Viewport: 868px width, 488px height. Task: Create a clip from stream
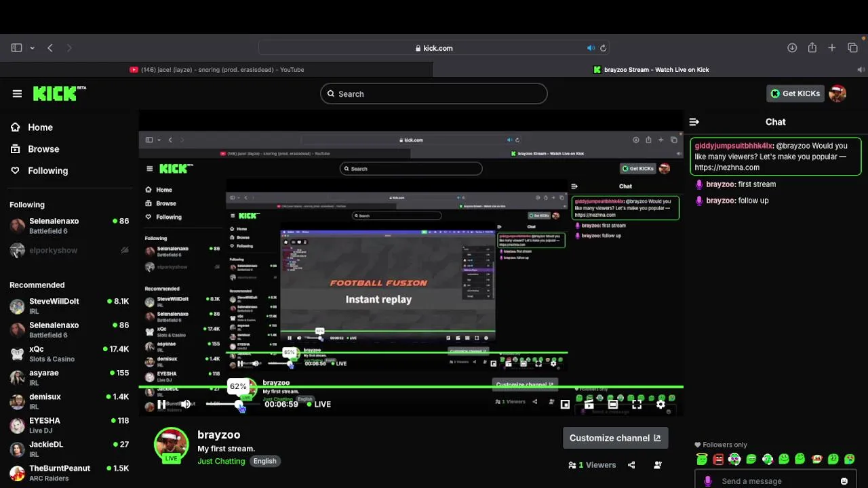589,405
